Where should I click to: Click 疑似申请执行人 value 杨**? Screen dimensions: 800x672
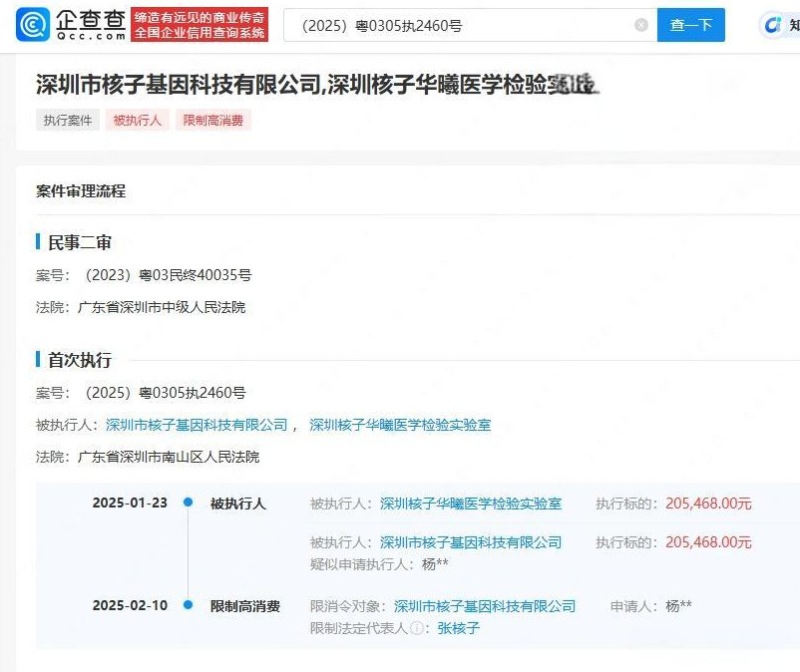[435, 564]
